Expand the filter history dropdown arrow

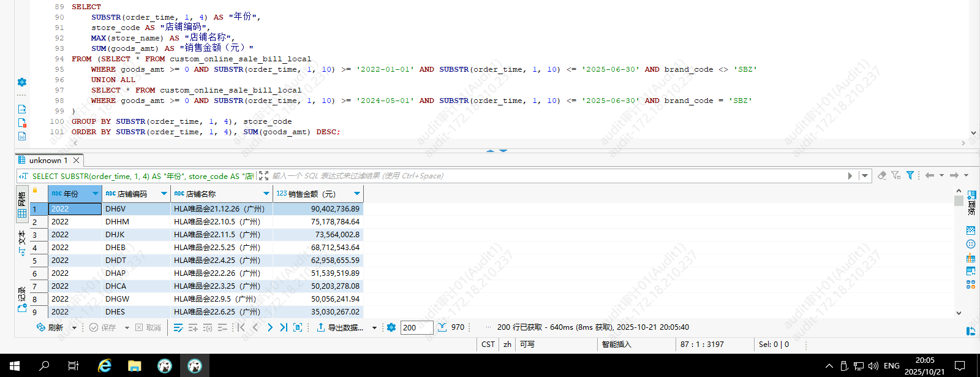[865, 176]
